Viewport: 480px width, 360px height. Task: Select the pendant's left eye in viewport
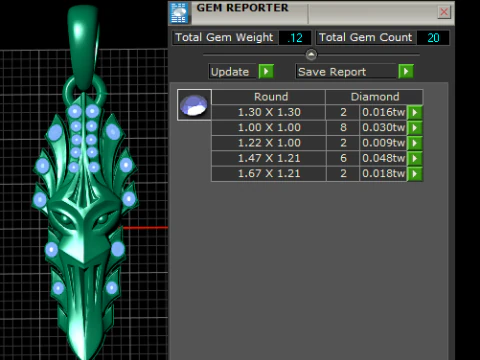point(65,219)
